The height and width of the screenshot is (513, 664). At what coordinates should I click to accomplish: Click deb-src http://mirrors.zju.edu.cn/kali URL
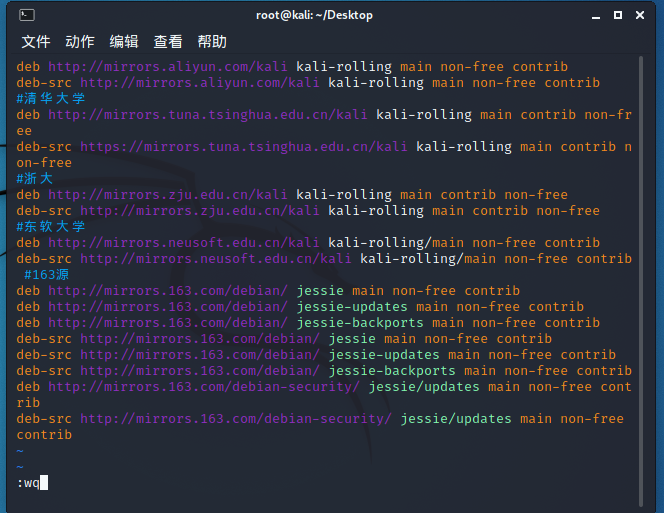click(200, 211)
